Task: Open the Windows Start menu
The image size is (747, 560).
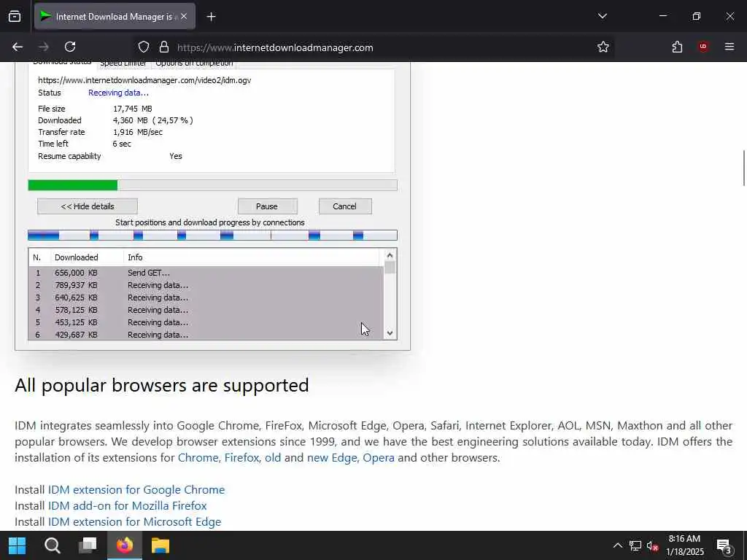Action: (18, 545)
